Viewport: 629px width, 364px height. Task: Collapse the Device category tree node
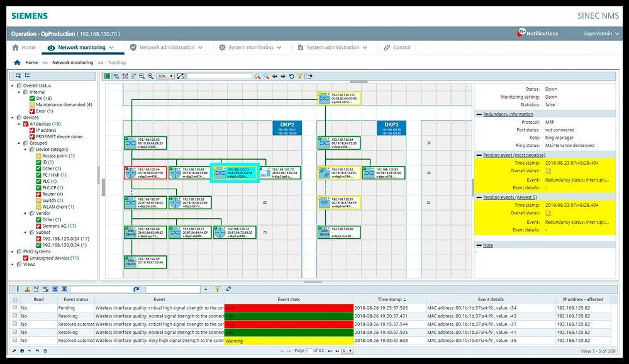(25, 149)
